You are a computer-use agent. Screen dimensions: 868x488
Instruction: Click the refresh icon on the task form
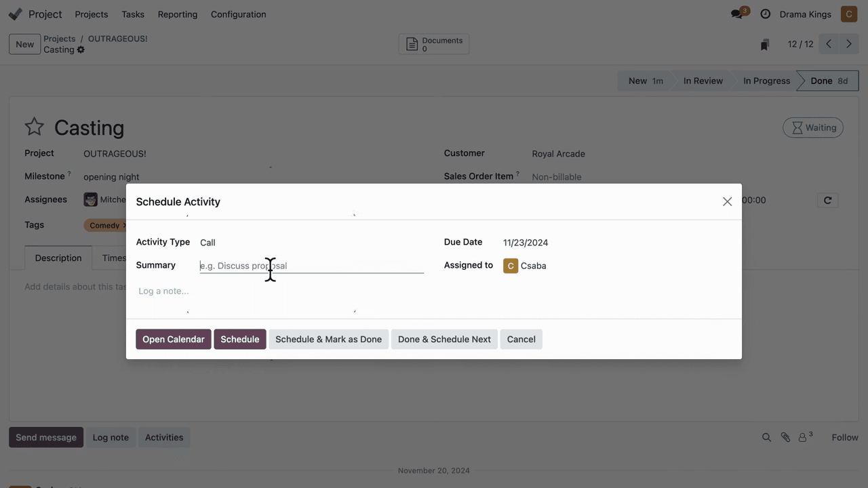827,200
